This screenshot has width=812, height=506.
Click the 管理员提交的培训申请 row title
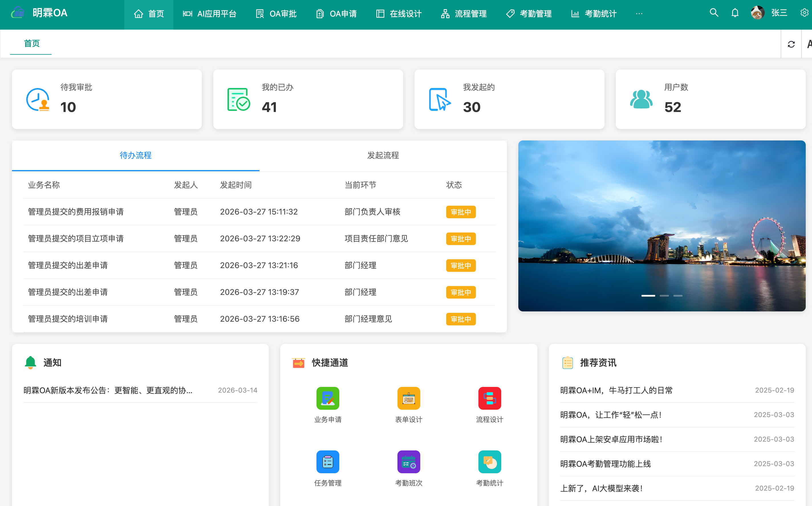coord(68,319)
